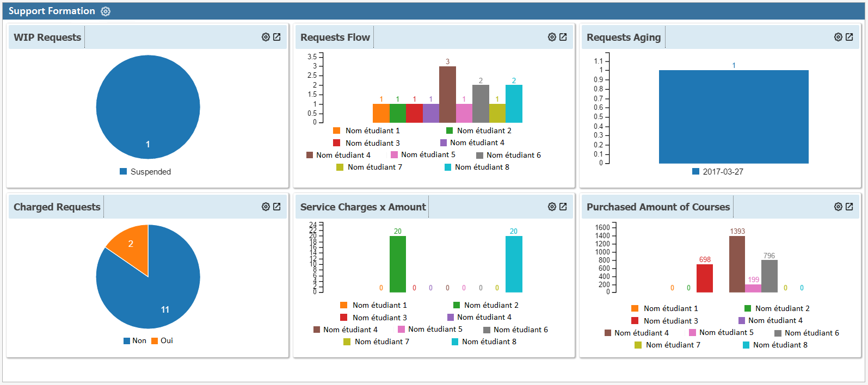868x385 pixels.
Task: Toggle Suspended legend in WIP Requests
Action: tap(145, 172)
